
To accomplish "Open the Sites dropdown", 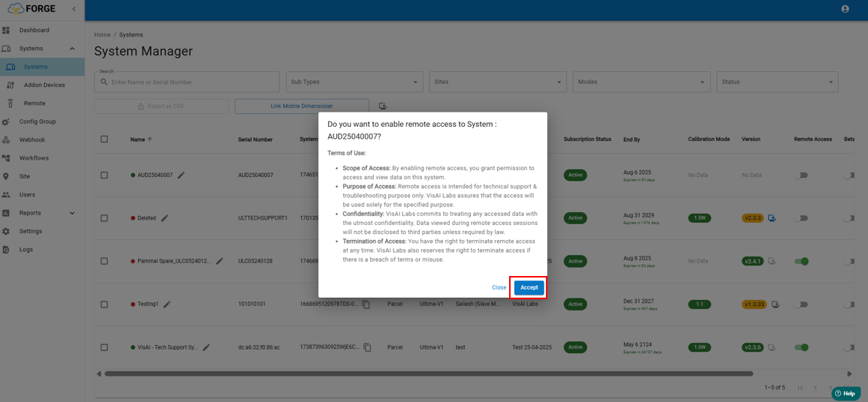I will tap(498, 82).
